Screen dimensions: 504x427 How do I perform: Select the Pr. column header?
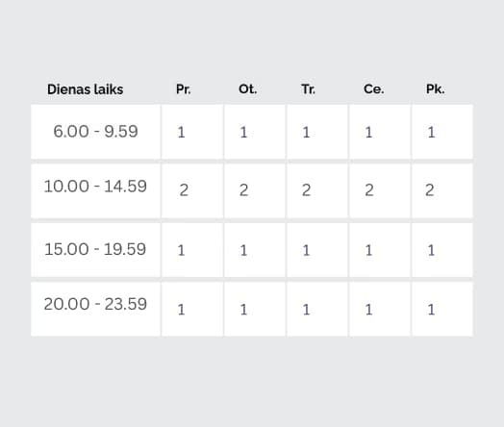click(x=183, y=89)
